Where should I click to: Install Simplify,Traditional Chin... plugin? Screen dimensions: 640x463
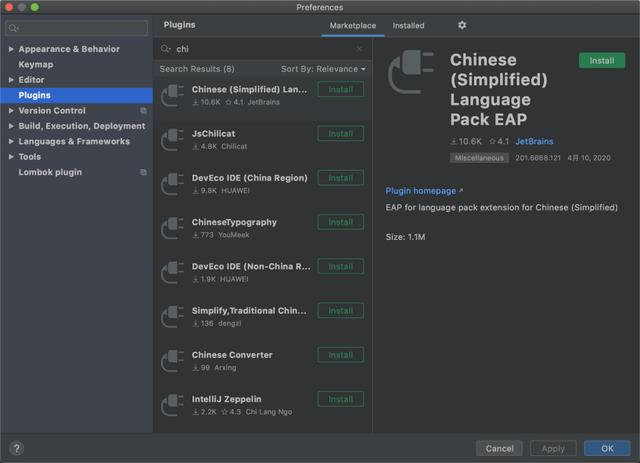pos(340,311)
